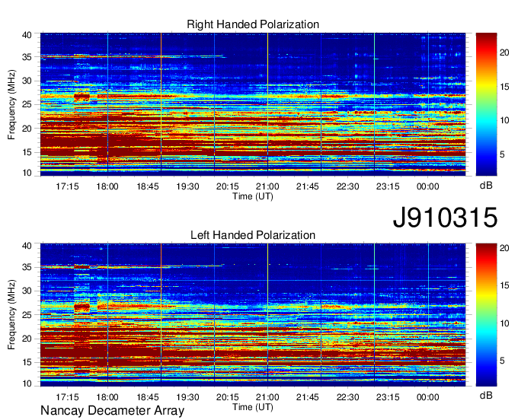Click the 5 dB tick on Right Handed colorbar
Image resolution: width=518 pixels, height=420 pixels.
(502, 154)
